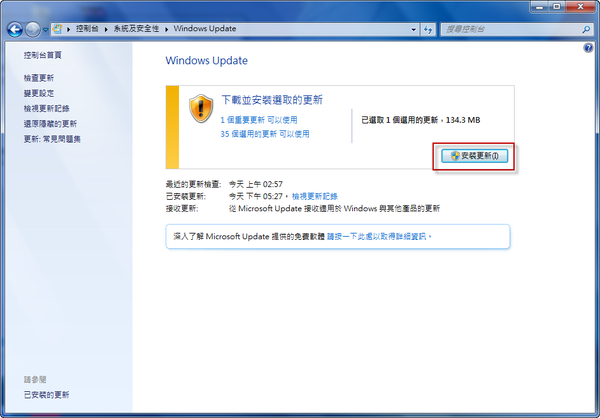Open the blue Help question mark

(x=588, y=48)
